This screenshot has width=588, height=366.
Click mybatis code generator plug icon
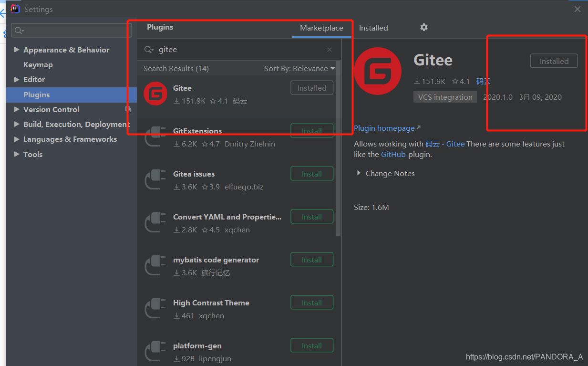155,265
